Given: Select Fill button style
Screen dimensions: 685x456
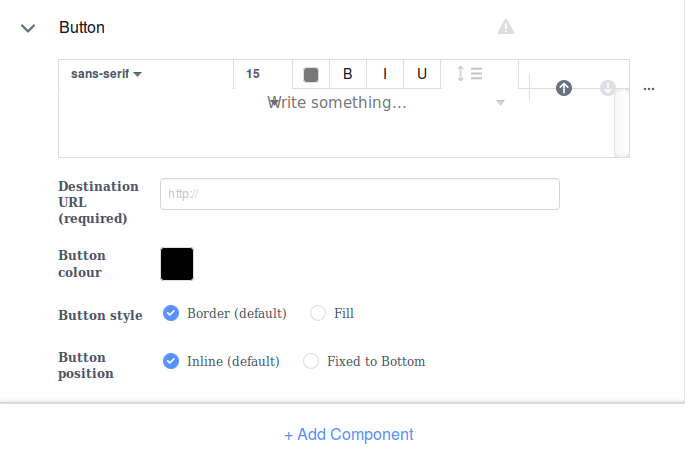Looking at the screenshot, I should 318,313.
